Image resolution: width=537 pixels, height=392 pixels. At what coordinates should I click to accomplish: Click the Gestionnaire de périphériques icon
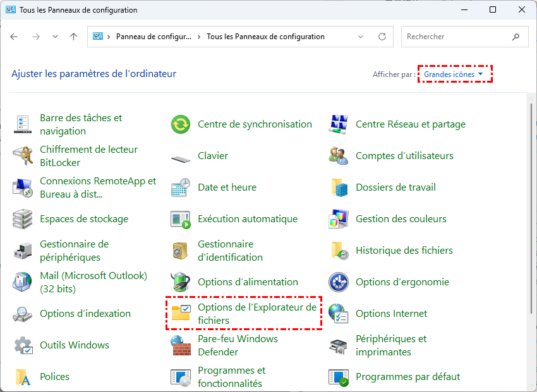(x=23, y=251)
